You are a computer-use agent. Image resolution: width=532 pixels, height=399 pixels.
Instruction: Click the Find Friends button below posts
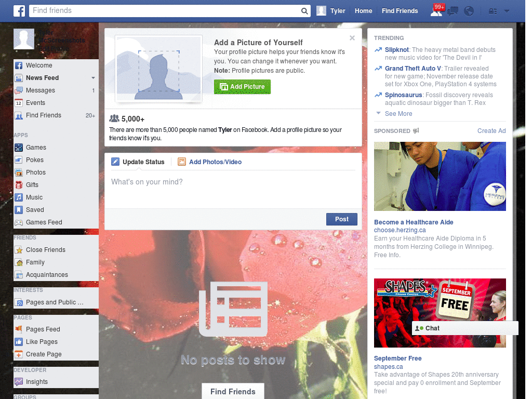tap(233, 392)
